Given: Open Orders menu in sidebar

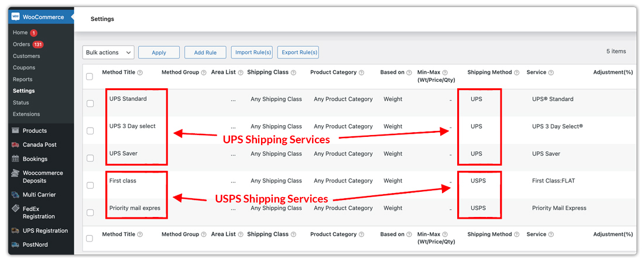Looking at the screenshot, I should pyautogui.click(x=22, y=44).
